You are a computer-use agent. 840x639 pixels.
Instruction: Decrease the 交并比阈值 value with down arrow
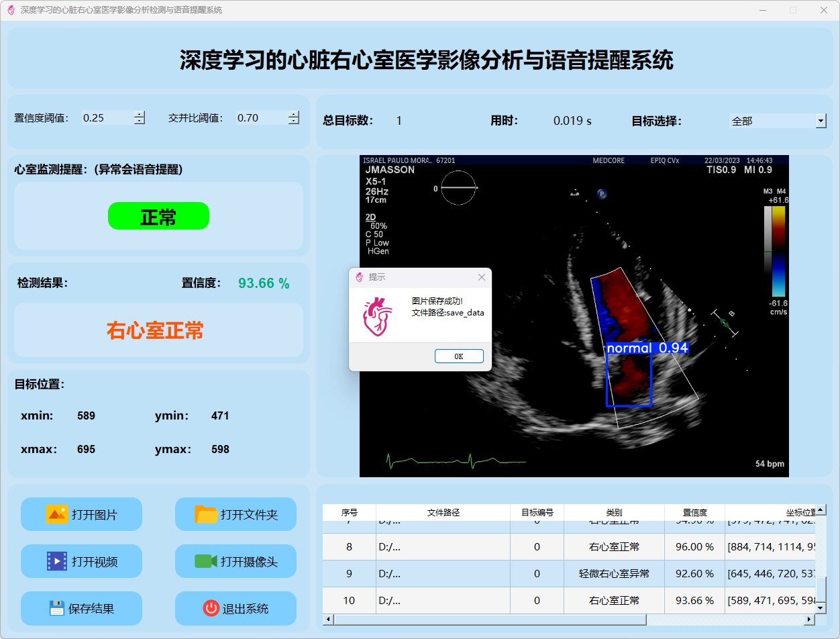293,121
